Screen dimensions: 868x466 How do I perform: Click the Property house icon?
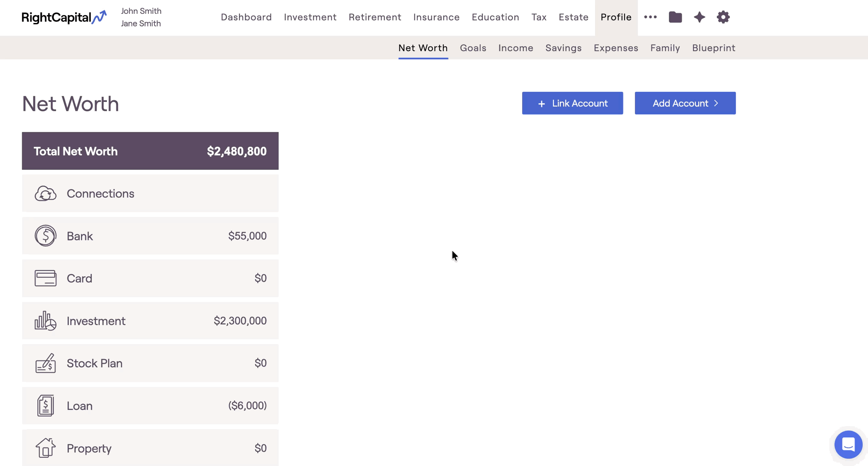[x=46, y=448]
